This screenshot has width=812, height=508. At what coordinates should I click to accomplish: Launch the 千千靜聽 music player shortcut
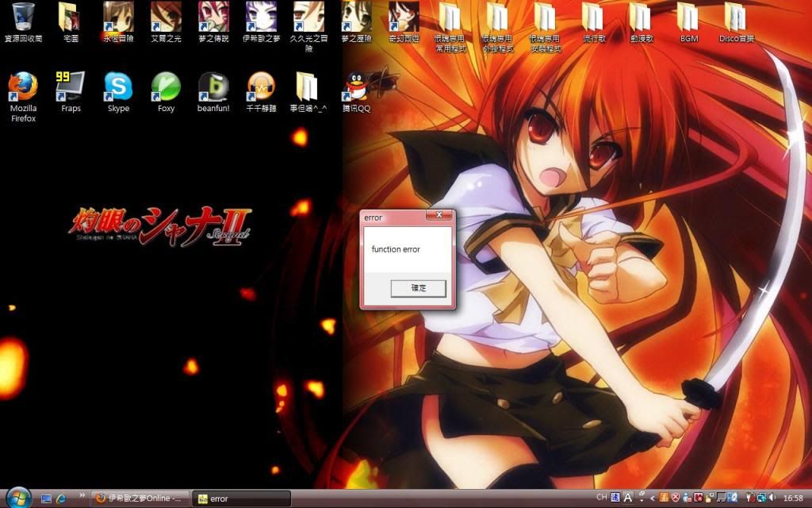(261, 92)
